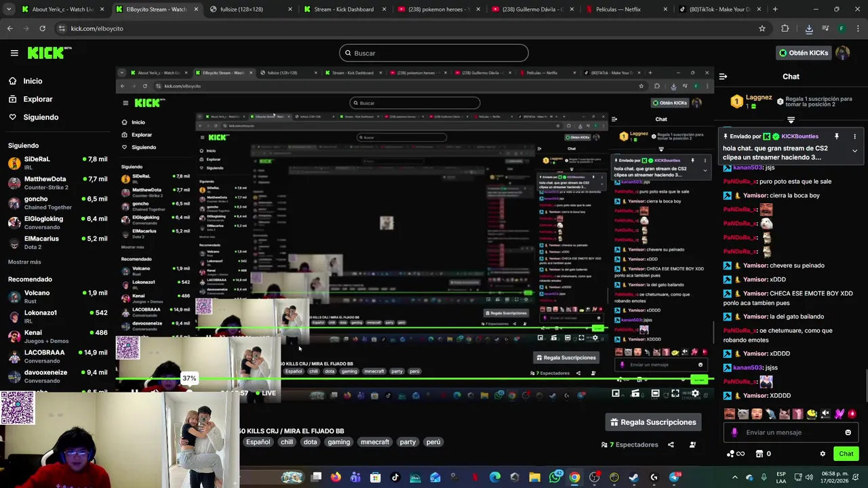This screenshot has width=868, height=488.
Task: Select the perú tag
Action: 433,442
